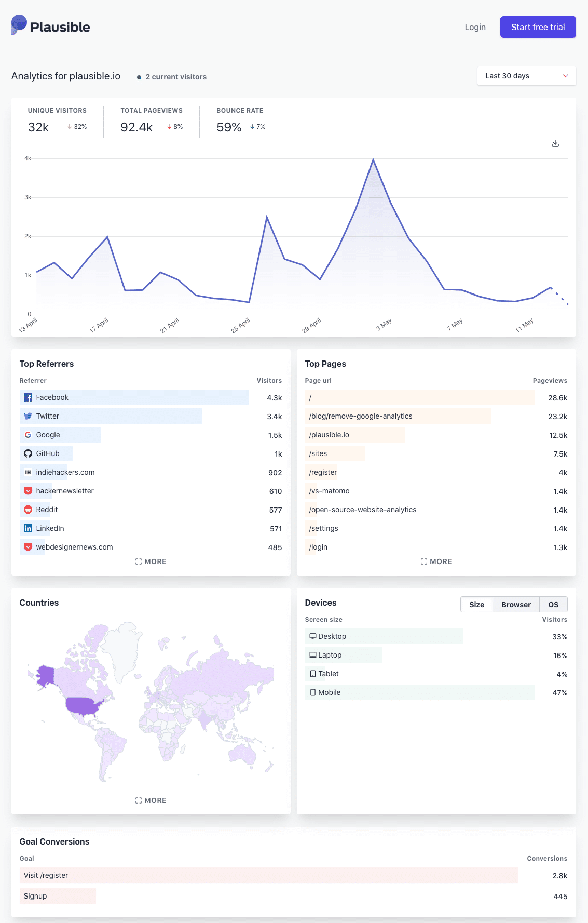Open the Last 30 days dropdown
The width and height of the screenshot is (588, 923).
click(x=526, y=76)
